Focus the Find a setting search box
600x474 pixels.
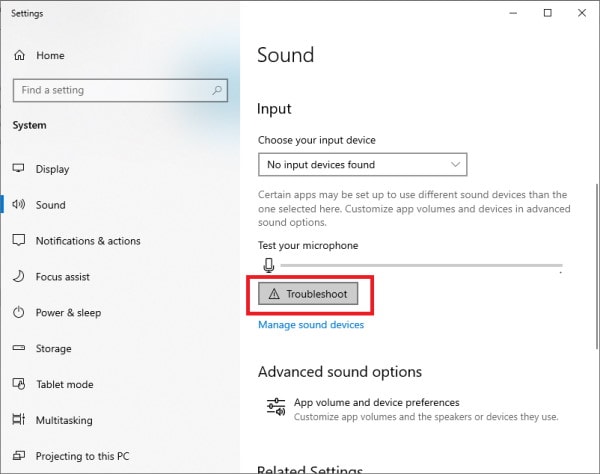tap(120, 90)
